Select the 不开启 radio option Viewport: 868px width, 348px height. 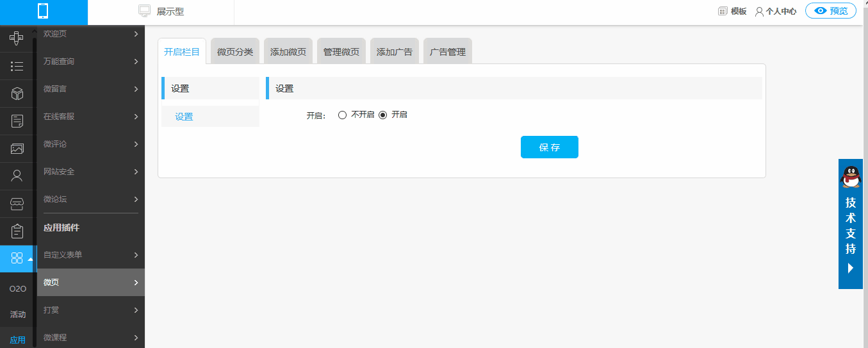342,115
